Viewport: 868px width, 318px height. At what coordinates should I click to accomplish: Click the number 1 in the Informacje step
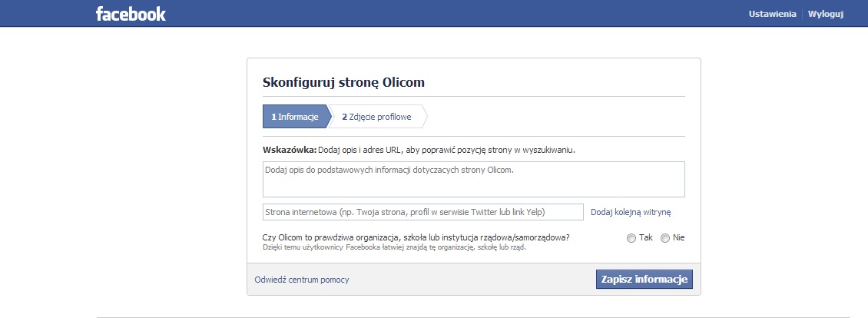[x=273, y=117]
